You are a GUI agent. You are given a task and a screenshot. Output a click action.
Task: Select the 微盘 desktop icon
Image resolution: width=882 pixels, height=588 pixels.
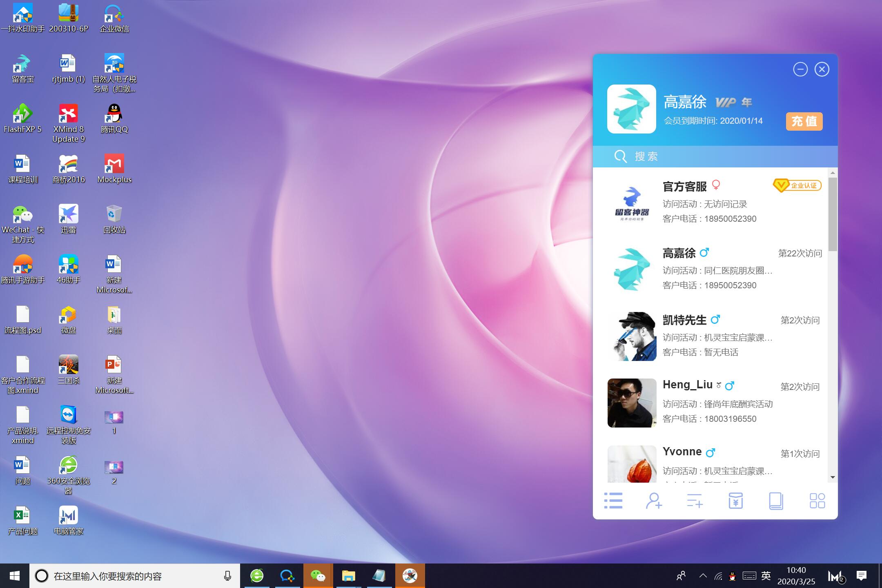click(69, 320)
